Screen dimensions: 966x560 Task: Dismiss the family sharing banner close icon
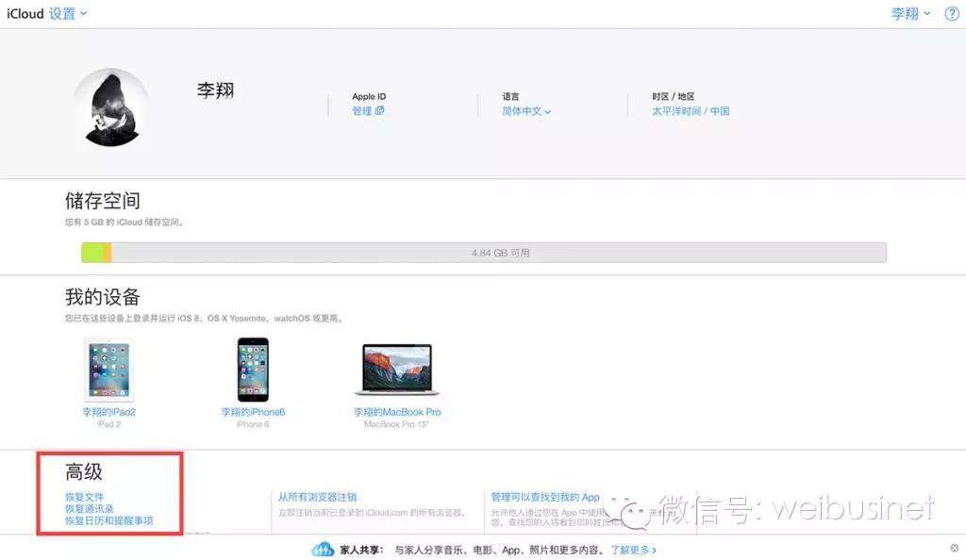[x=955, y=548]
